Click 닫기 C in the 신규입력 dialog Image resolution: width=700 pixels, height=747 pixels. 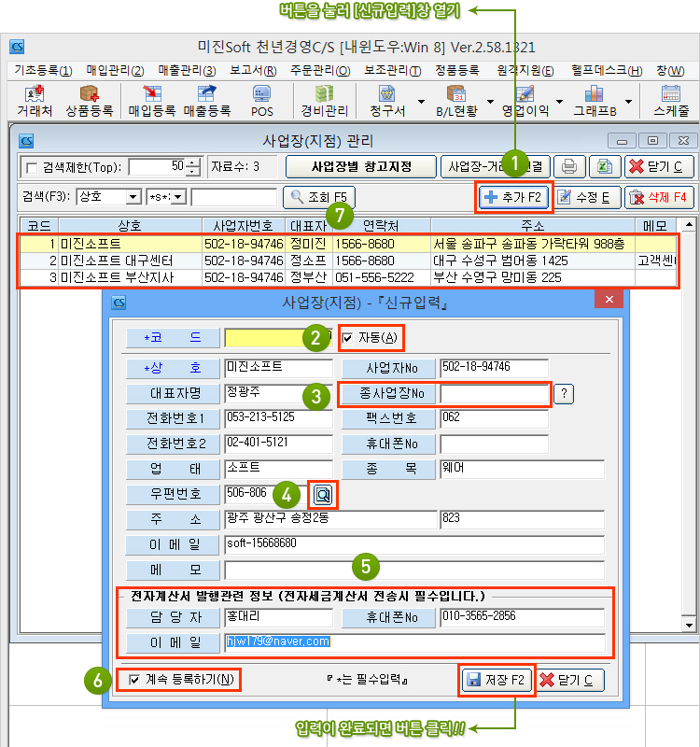[x=570, y=680]
